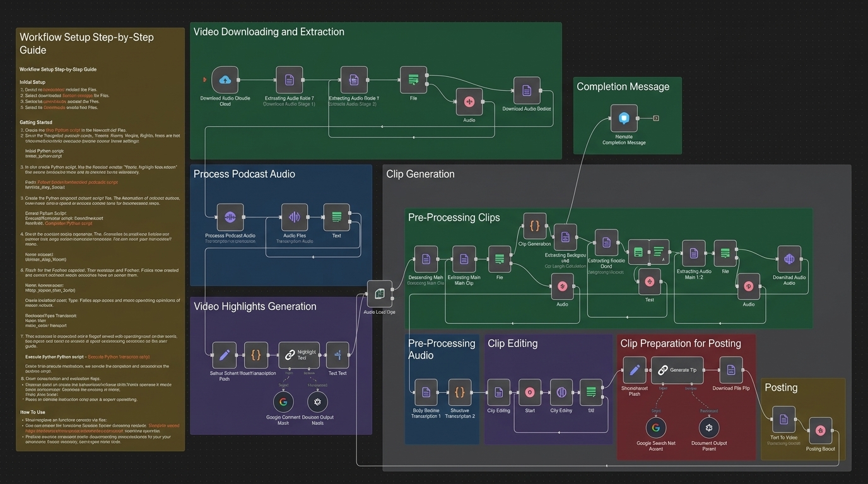This screenshot has height=484, width=868.
Task: Click the "Clip Generation" group title
Action: click(420, 174)
